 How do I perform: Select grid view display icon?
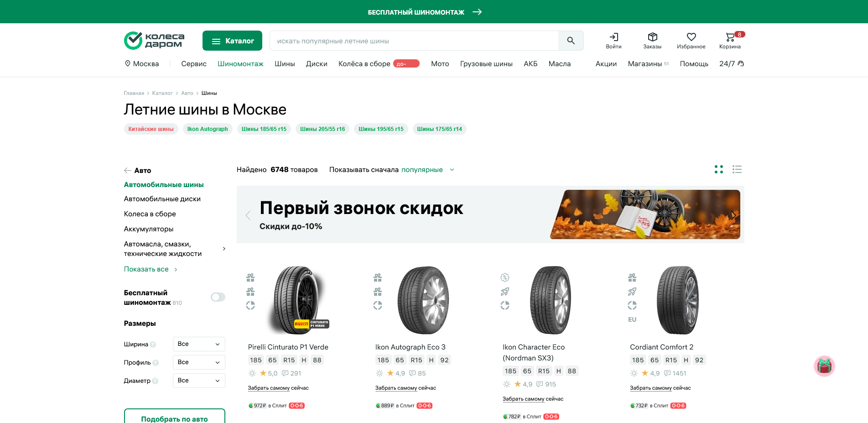pos(719,169)
